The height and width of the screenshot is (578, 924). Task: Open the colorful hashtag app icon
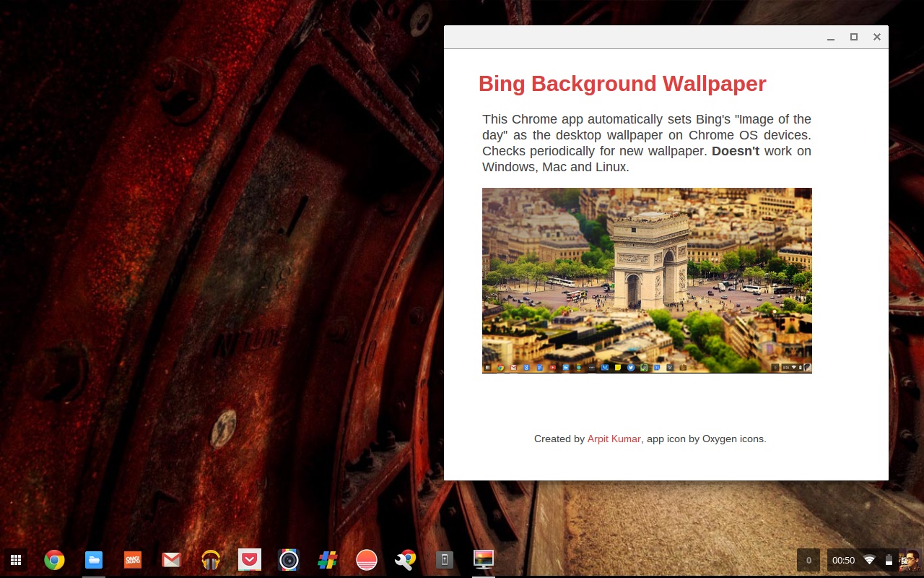(328, 560)
